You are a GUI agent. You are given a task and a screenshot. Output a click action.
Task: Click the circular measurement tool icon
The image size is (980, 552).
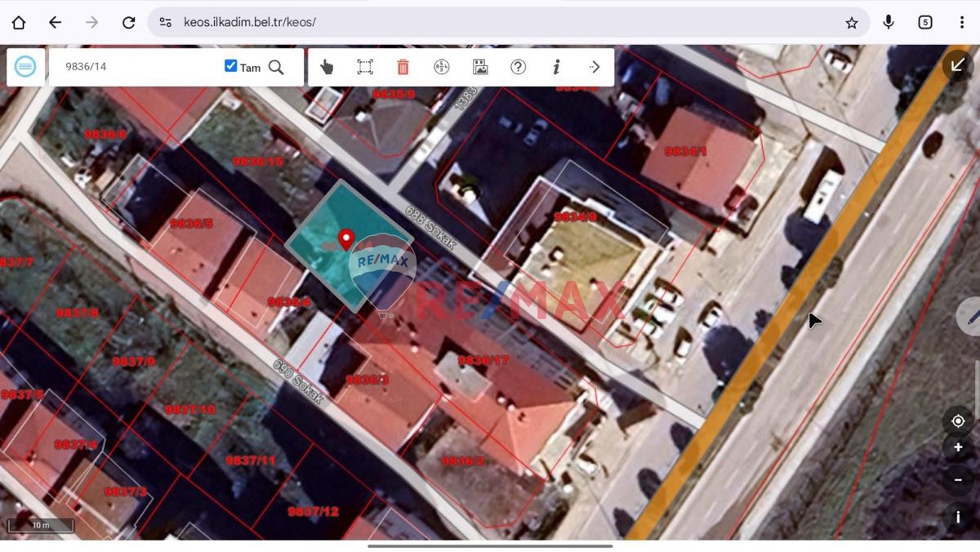pyautogui.click(x=442, y=67)
